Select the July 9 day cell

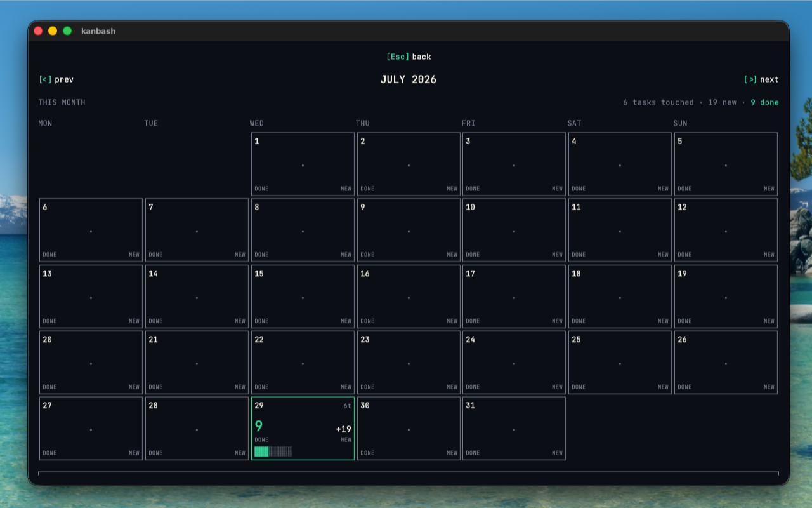coord(409,230)
